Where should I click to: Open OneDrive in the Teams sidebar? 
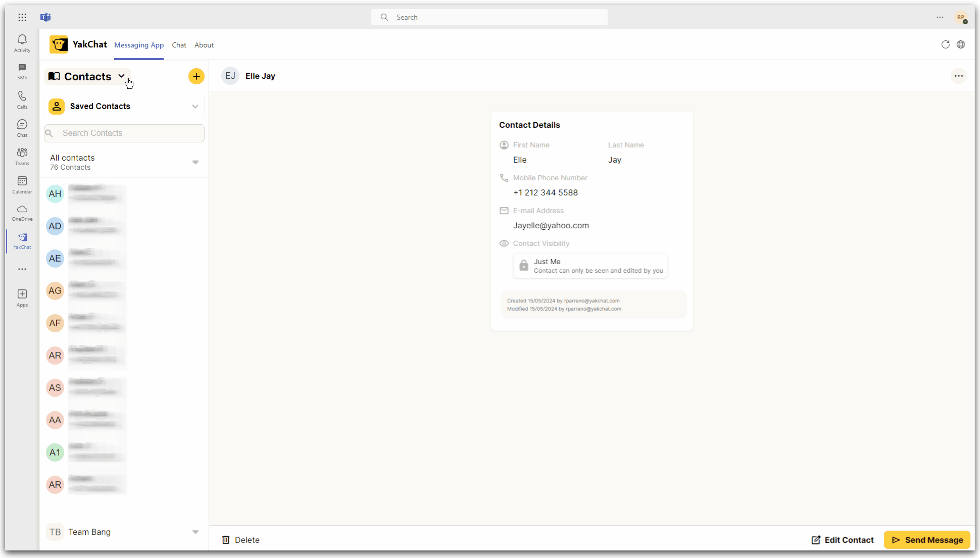22,213
